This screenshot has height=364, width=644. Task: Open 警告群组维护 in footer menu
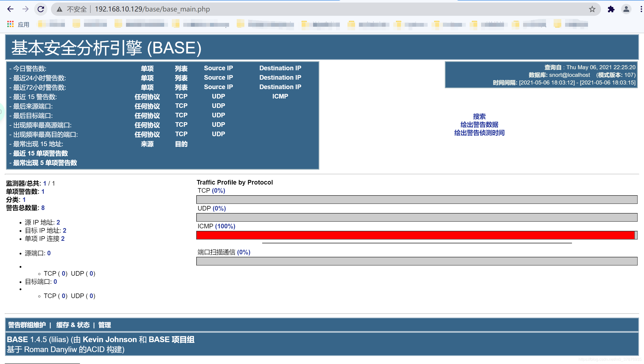coord(27,325)
